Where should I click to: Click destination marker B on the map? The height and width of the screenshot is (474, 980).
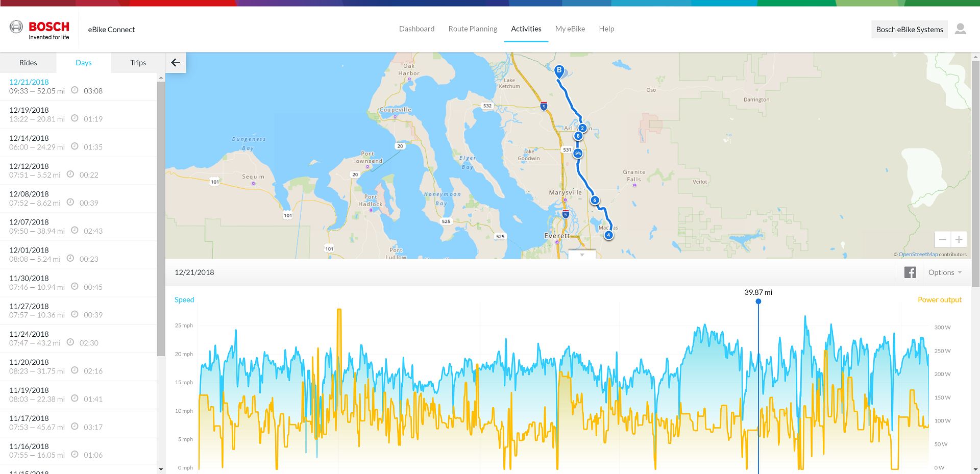[x=559, y=71]
